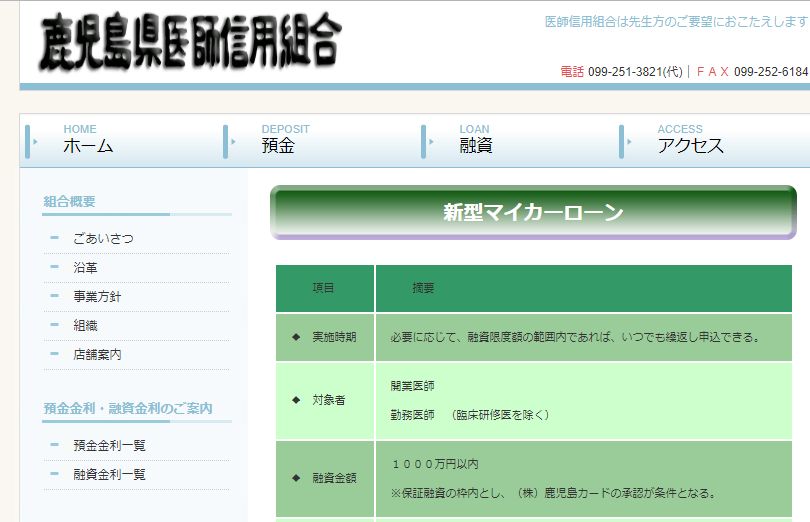Click the arrow marker beside 預金

[233, 141]
